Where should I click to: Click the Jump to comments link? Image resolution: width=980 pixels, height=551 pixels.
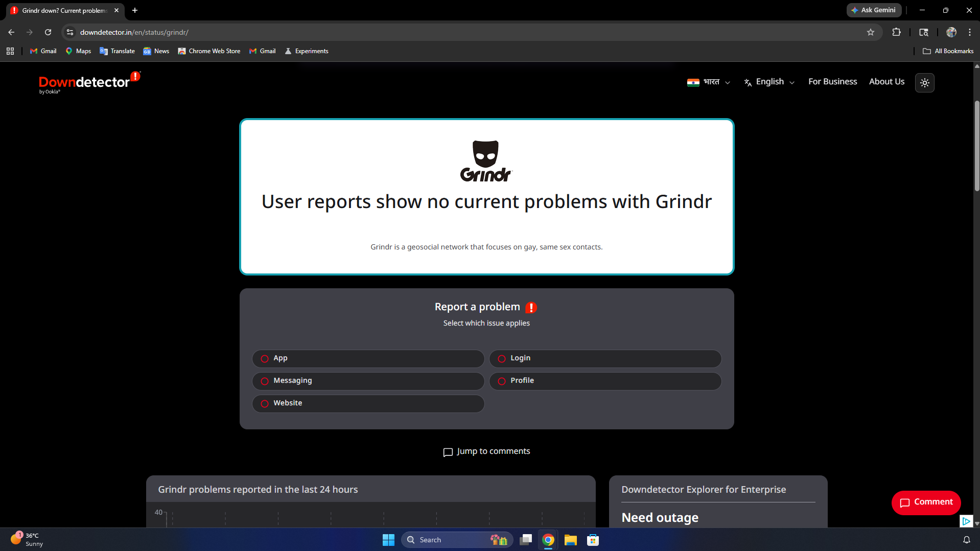click(486, 451)
